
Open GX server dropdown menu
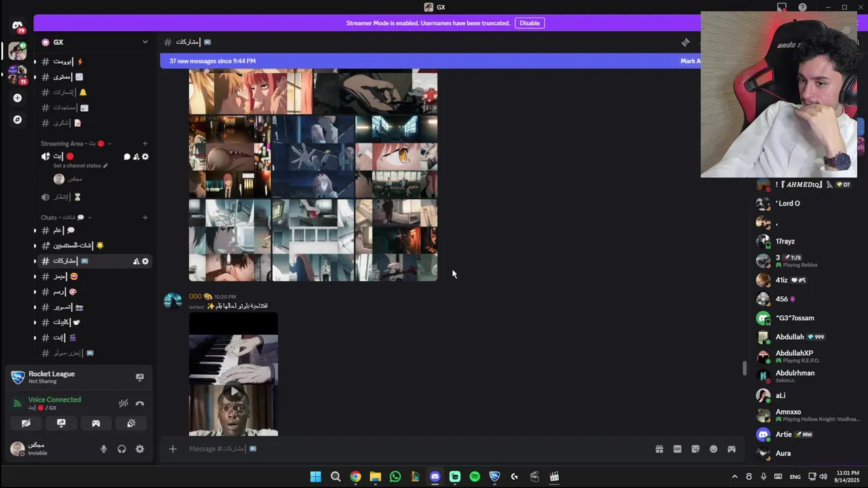[x=144, y=42]
